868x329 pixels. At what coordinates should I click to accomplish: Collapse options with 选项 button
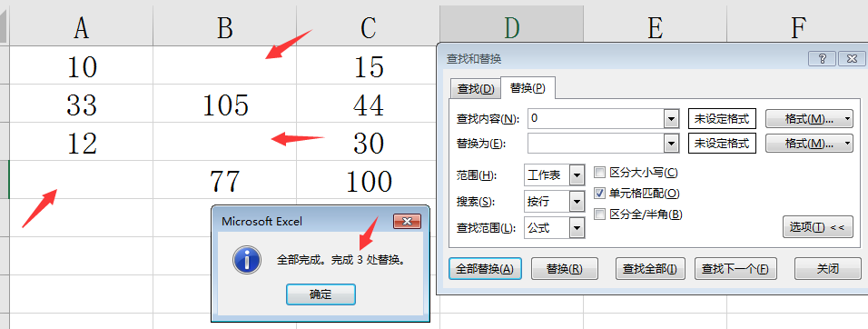click(818, 227)
